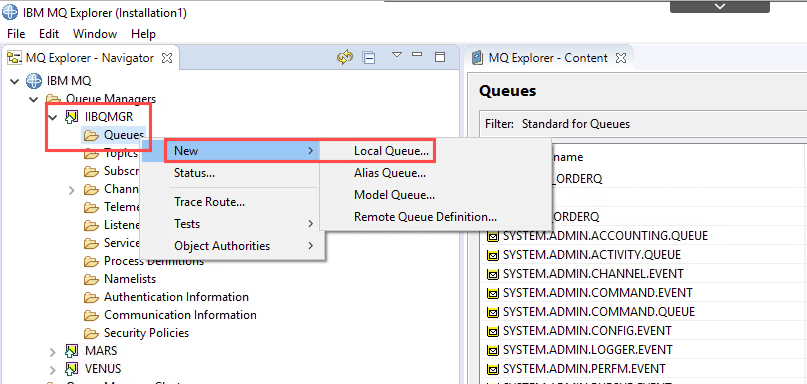Select the SYSTEM.ADMIN.PERFM.EVENT queue row
Image resolution: width=807 pixels, height=384 pixels.
(x=584, y=369)
